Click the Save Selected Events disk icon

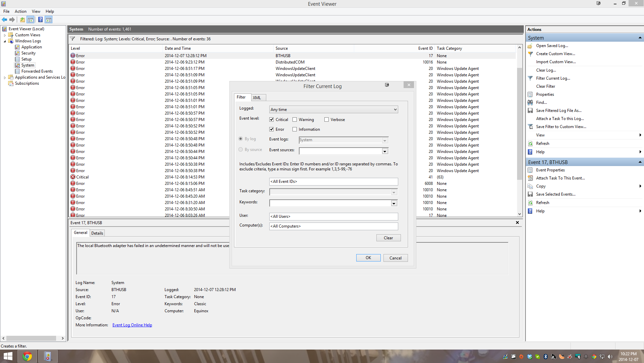pos(530,195)
